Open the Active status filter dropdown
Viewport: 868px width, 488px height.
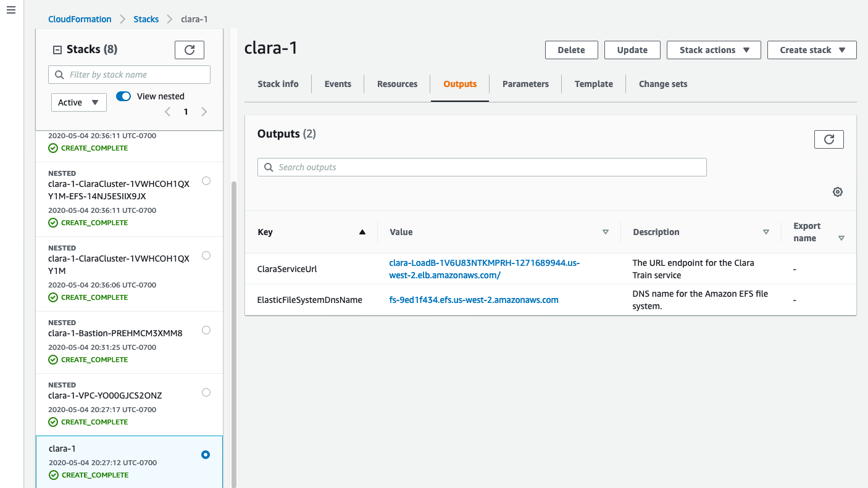(x=79, y=102)
